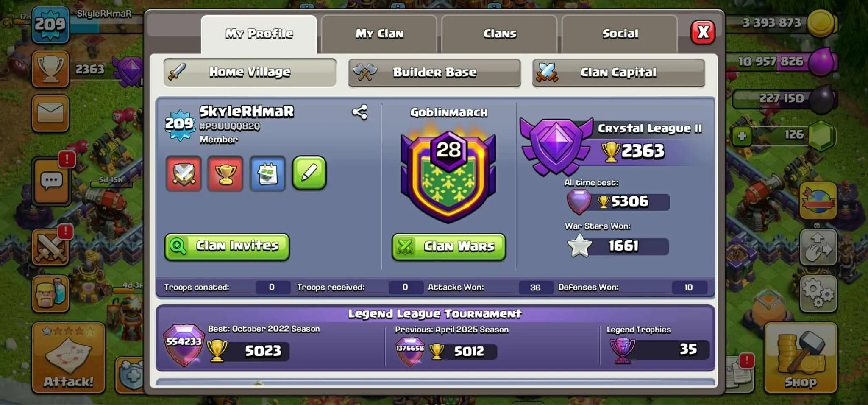Select the Clan Capital view

[618, 73]
